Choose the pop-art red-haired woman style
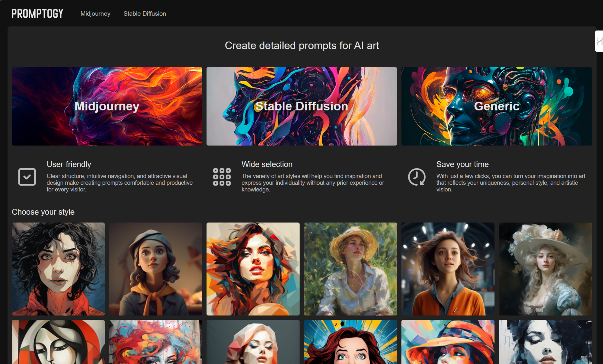 (350, 342)
